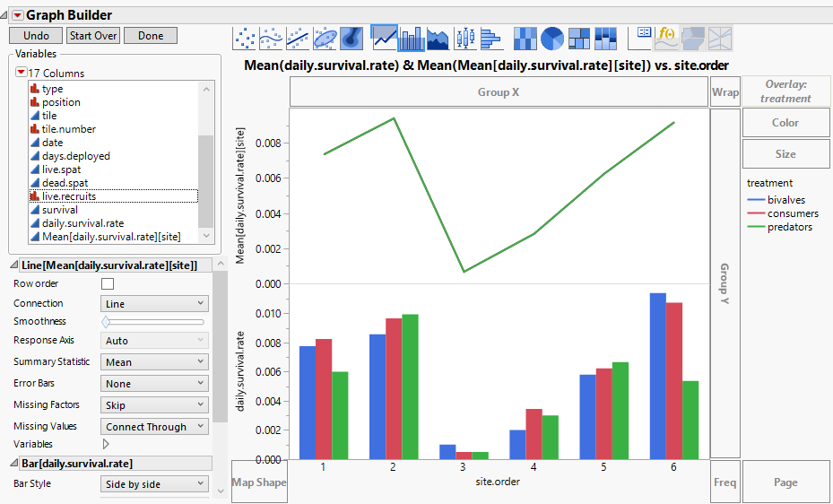Click the Size drop zone

(785, 154)
